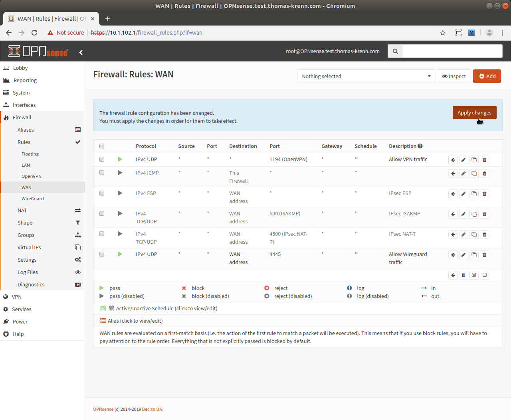This screenshot has height=420, width=511.
Task: Delete selected rules using bottom trash icon
Action: pos(463,275)
